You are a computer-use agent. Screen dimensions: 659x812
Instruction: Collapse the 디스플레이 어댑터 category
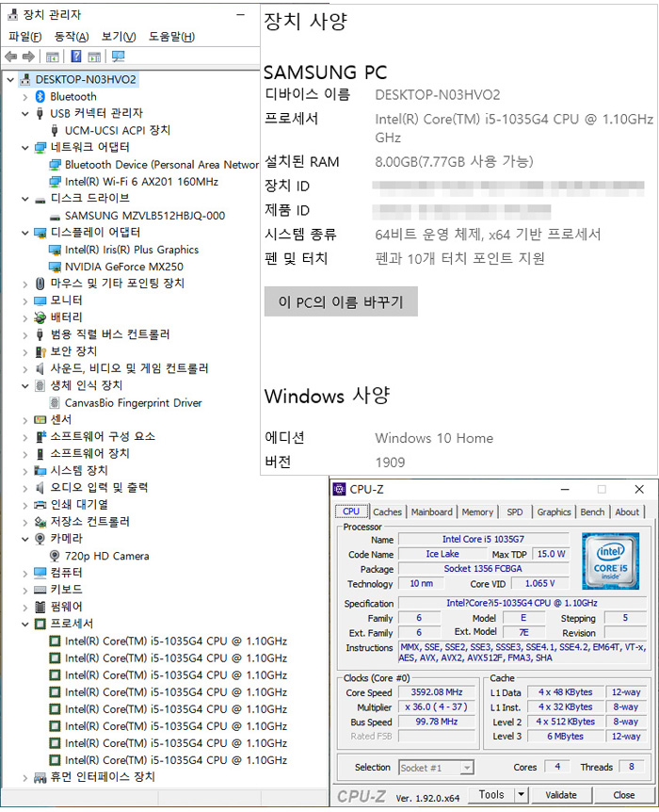24,233
